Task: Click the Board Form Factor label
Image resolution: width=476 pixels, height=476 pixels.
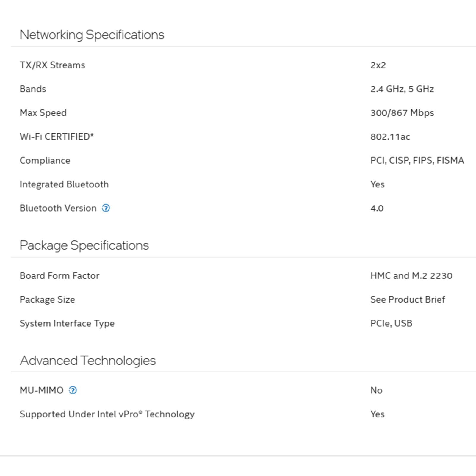Action: [59, 276]
